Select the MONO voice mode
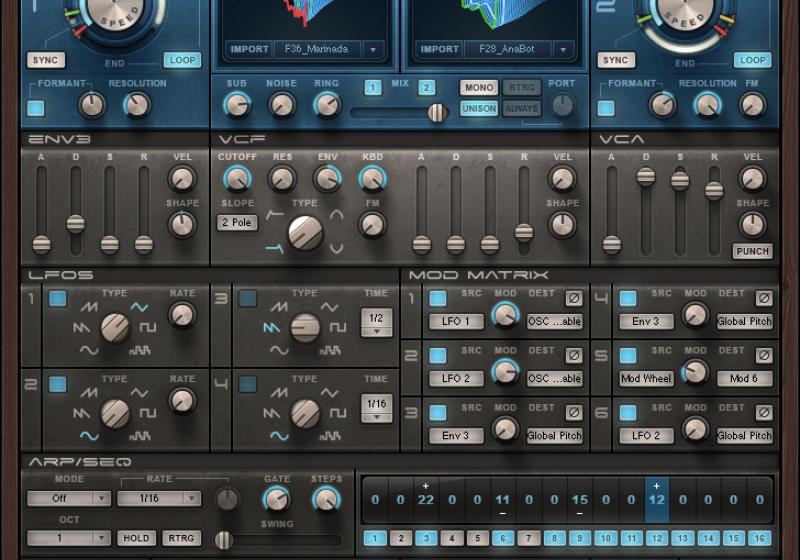The height and width of the screenshot is (560, 800). click(x=479, y=88)
